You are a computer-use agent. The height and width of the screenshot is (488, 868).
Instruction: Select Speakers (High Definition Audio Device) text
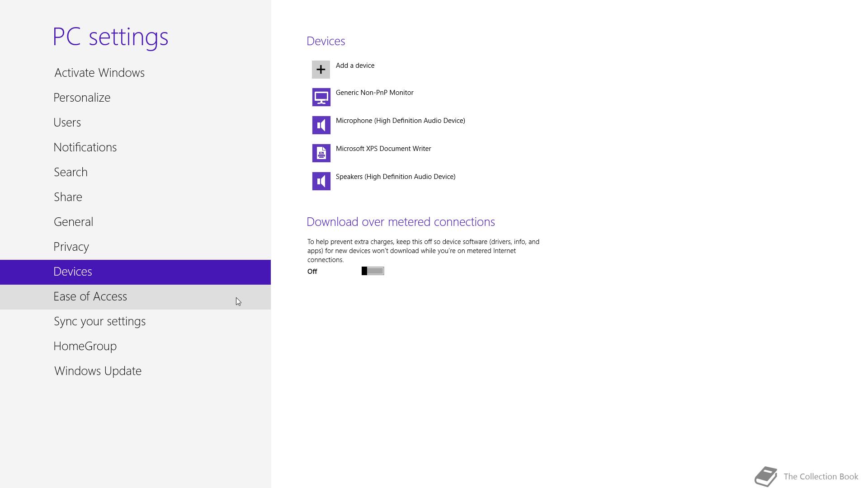coord(396,177)
